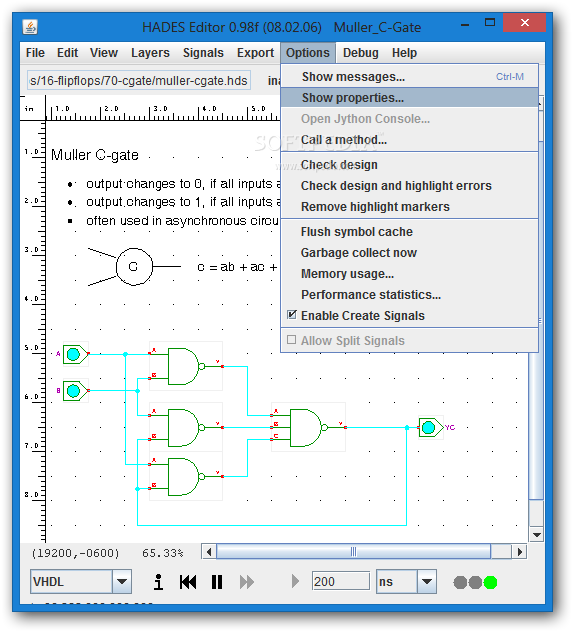Click the horizontal scrollbar left arrow

tap(209, 551)
